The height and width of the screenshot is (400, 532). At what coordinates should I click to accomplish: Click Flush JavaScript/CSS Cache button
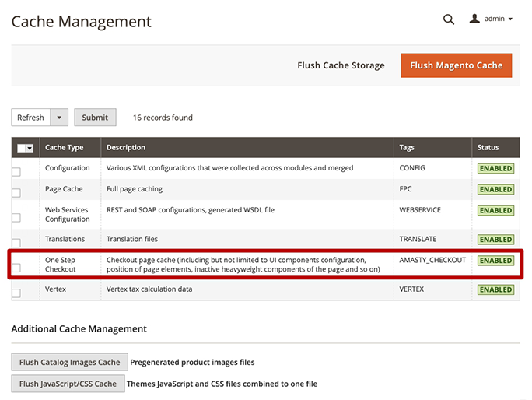point(68,384)
